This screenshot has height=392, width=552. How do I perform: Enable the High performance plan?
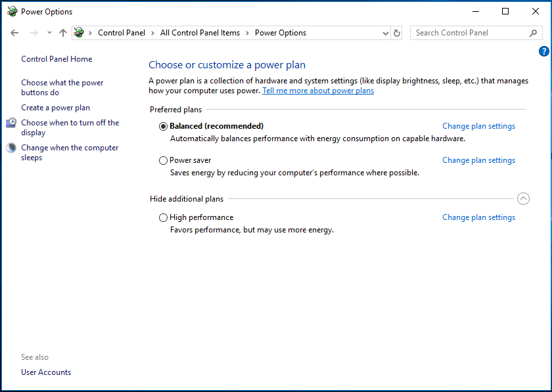[163, 217]
